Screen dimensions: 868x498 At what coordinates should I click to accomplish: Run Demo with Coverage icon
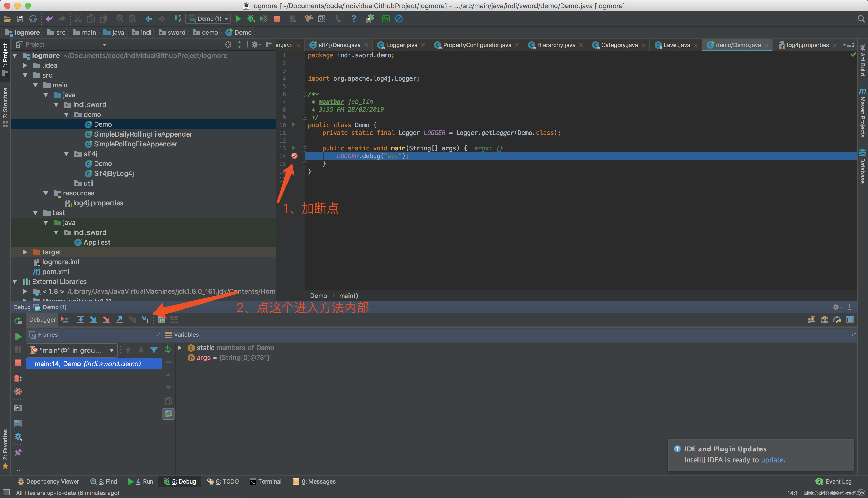(x=263, y=19)
